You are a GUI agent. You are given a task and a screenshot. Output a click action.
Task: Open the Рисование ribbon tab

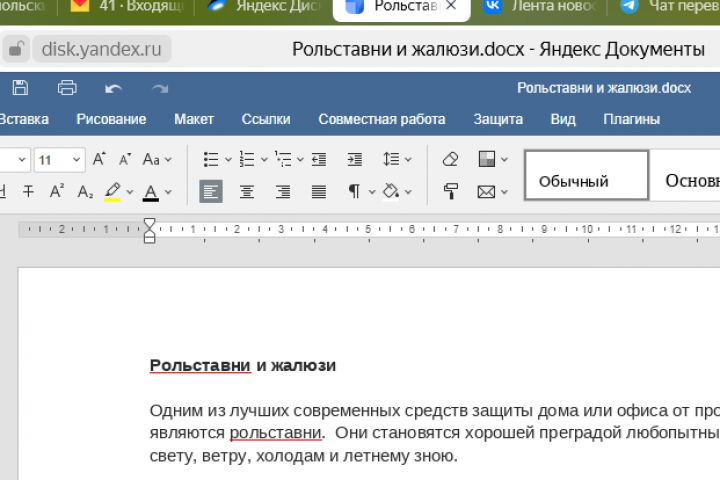click(x=111, y=119)
